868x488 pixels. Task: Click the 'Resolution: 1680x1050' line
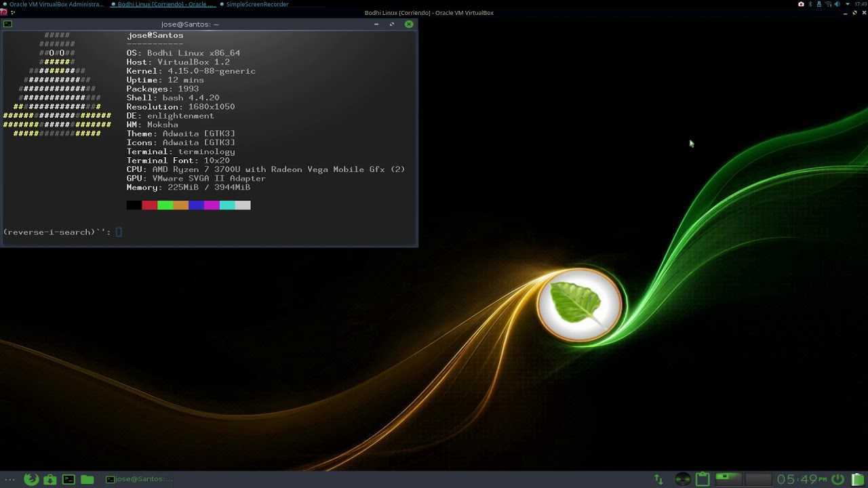pyautogui.click(x=181, y=106)
